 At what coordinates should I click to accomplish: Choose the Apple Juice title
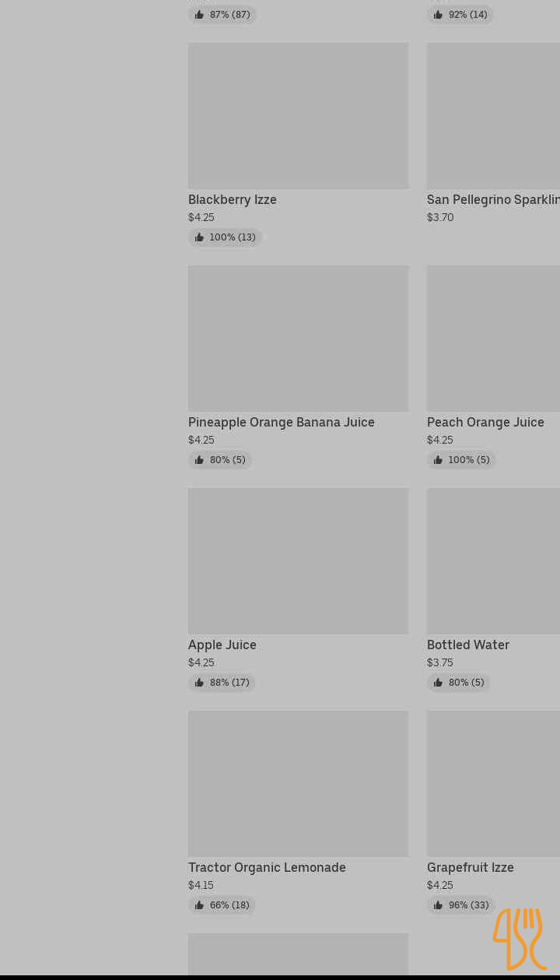click(x=222, y=645)
